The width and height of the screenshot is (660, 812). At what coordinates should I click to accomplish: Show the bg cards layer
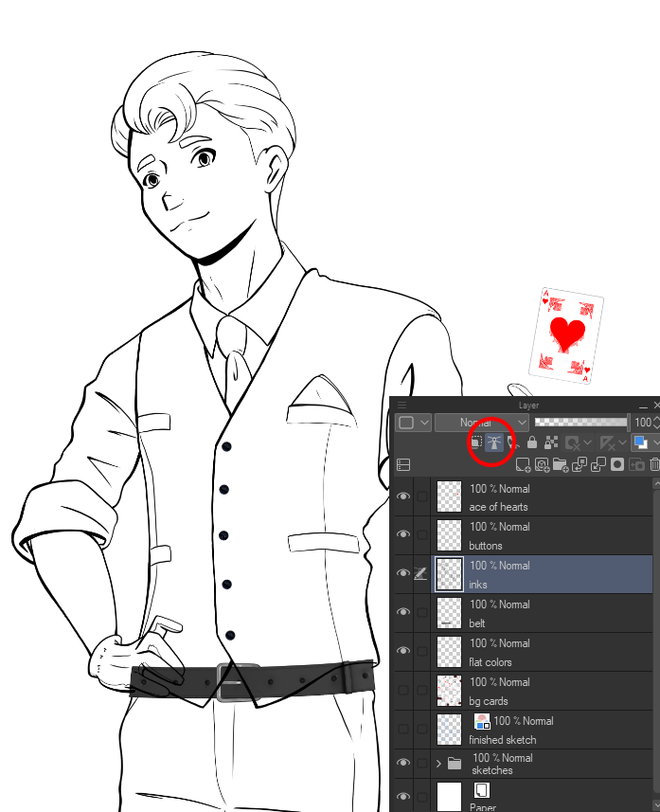point(403,690)
